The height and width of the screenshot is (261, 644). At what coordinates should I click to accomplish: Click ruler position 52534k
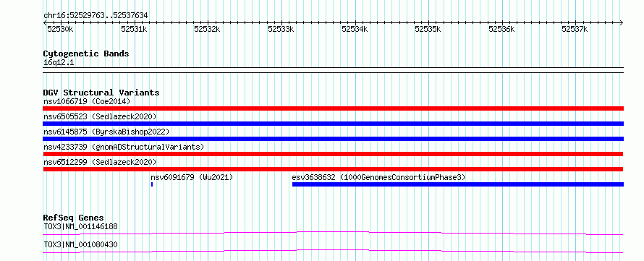(x=355, y=29)
